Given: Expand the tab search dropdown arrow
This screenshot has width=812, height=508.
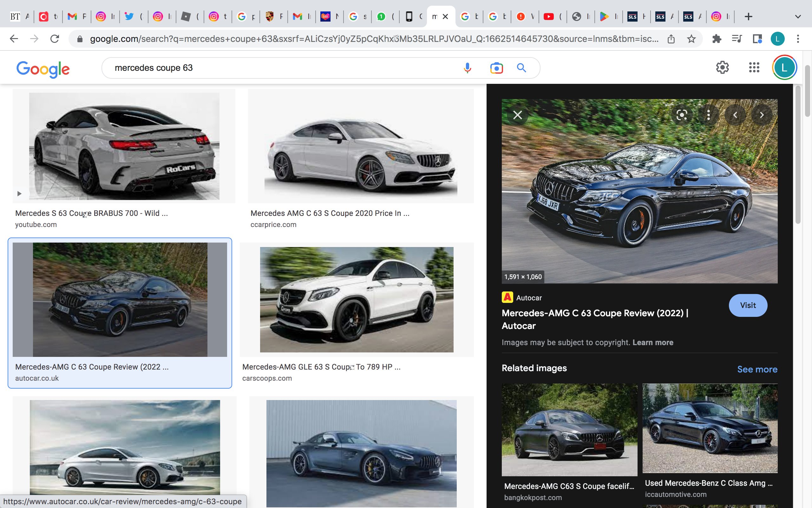Looking at the screenshot, I should click(798, 17).
